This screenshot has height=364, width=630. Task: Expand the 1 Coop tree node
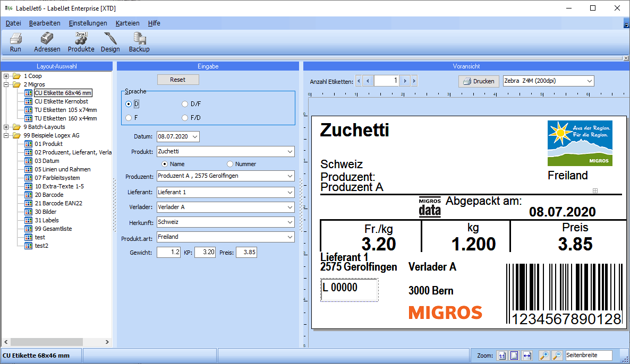pyautogui.click(x=6, y=76)
